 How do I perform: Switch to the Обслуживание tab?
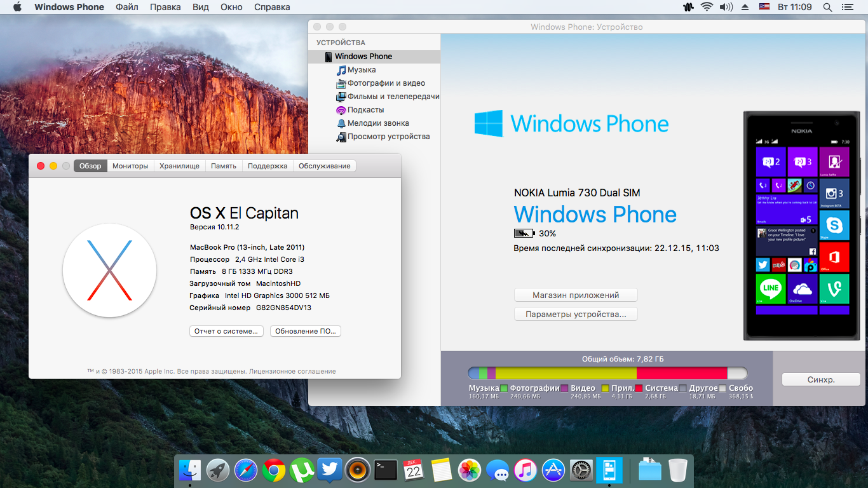(324, 166)
